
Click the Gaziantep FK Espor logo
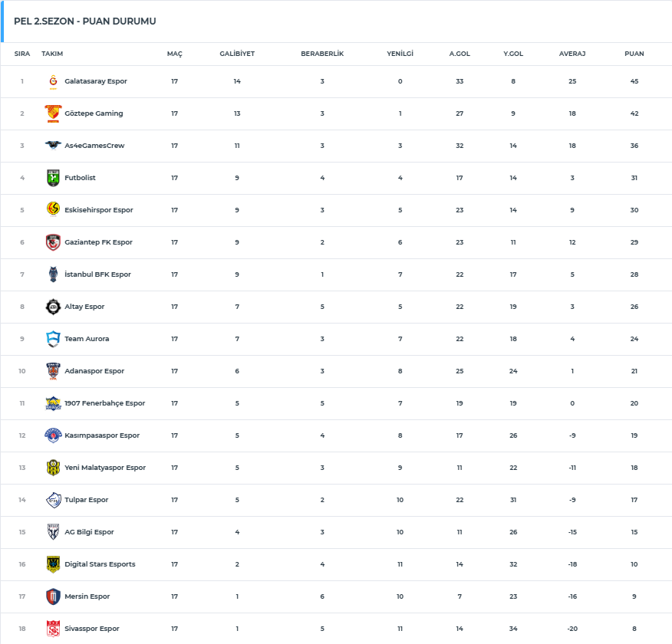pos(53,242)
